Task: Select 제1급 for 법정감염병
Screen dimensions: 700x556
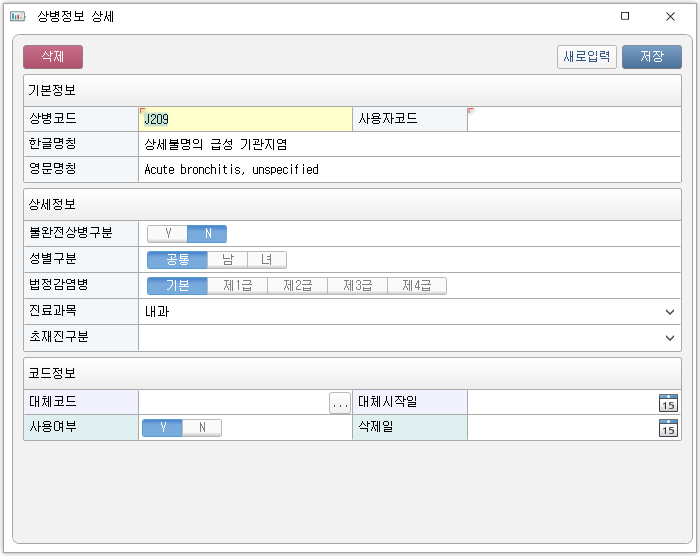Action: 237,286
